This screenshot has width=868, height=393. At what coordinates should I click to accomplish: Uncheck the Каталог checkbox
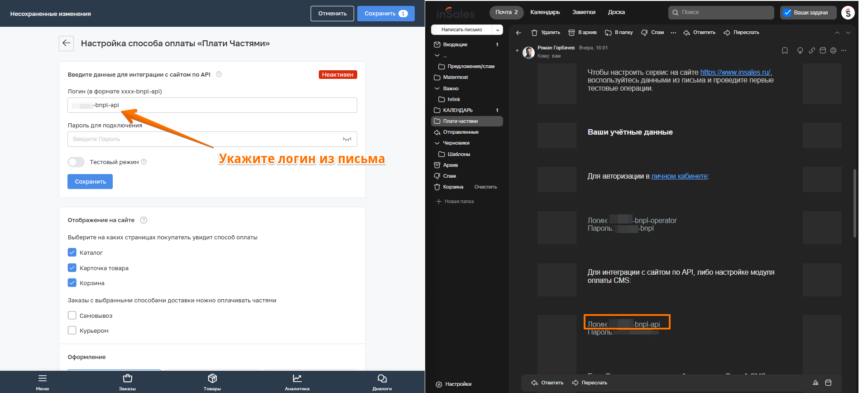pyautogui.click(x=72, y=252)
